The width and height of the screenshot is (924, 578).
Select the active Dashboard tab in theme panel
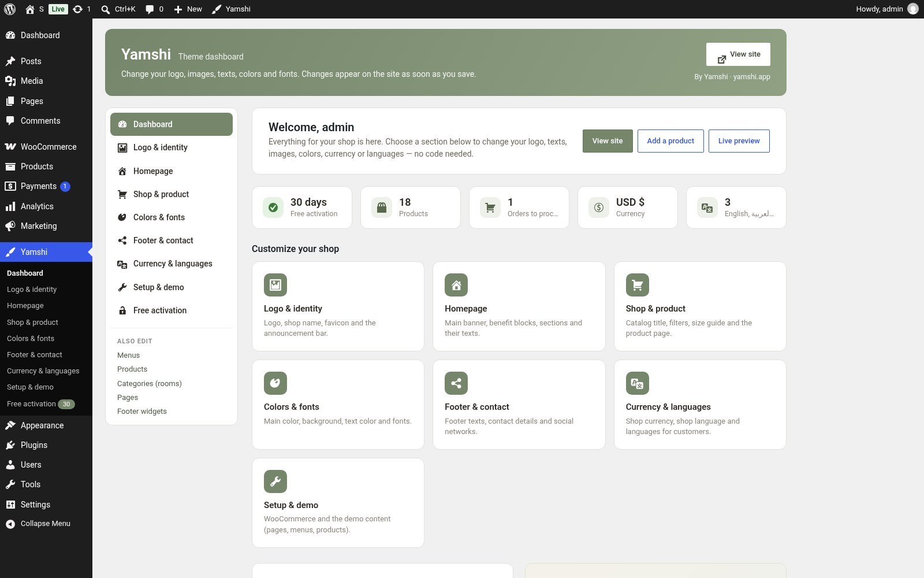pos(172,124)
